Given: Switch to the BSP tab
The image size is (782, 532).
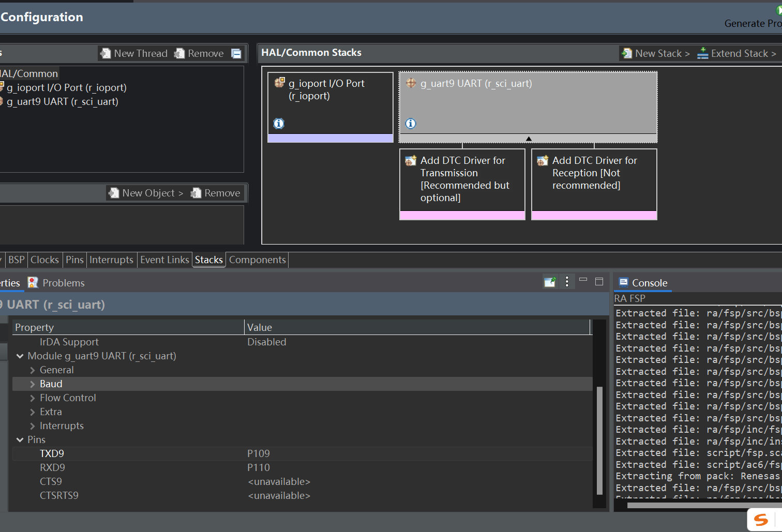Looking at the screenshot, I should pyautogui.click(x=17, y=260).
